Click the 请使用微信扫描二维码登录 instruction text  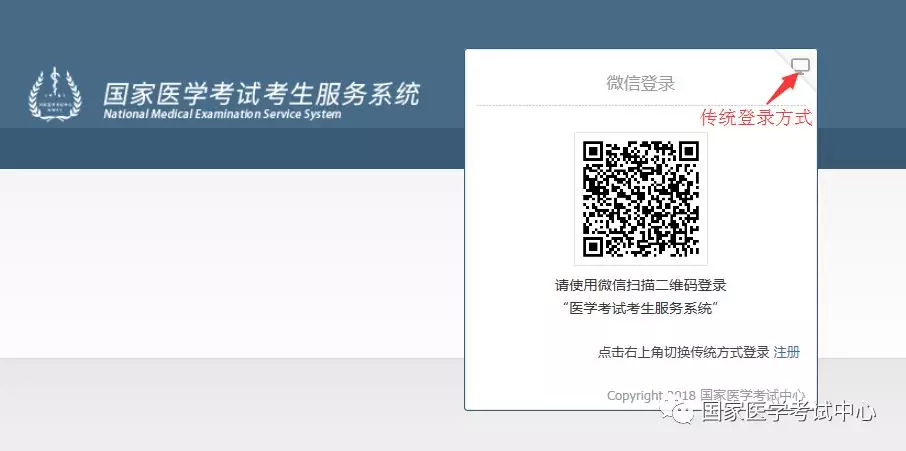(641, 285)
